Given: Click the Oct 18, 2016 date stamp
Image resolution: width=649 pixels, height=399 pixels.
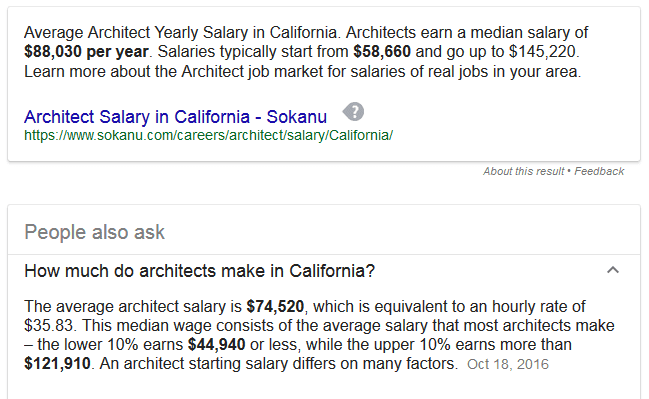Looking at the screenshot, I should (x=508, y=364).
